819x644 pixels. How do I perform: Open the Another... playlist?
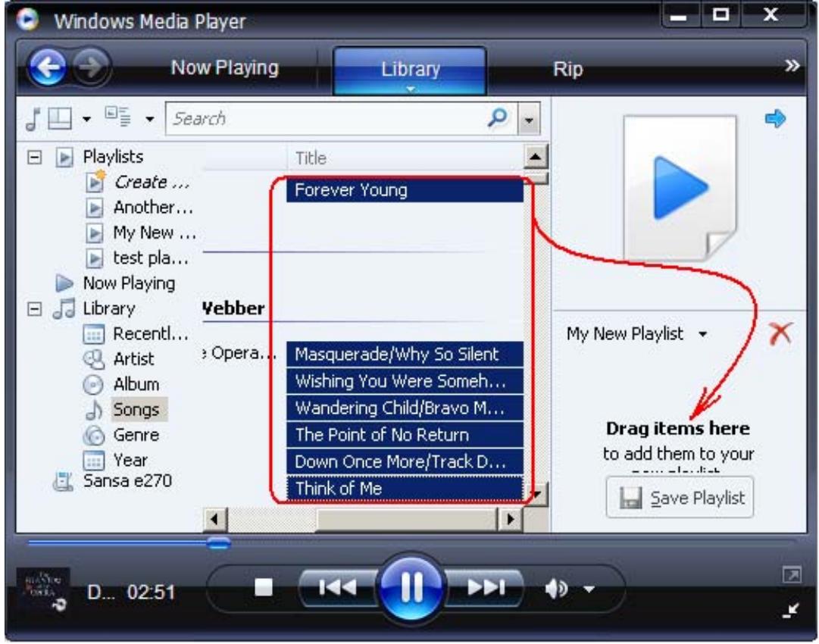coord(139,208)
